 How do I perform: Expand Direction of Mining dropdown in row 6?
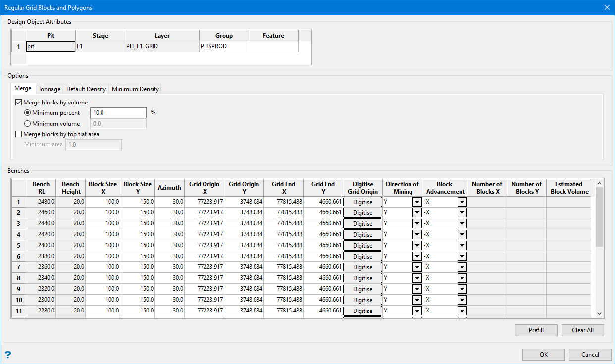click(417, 257)
